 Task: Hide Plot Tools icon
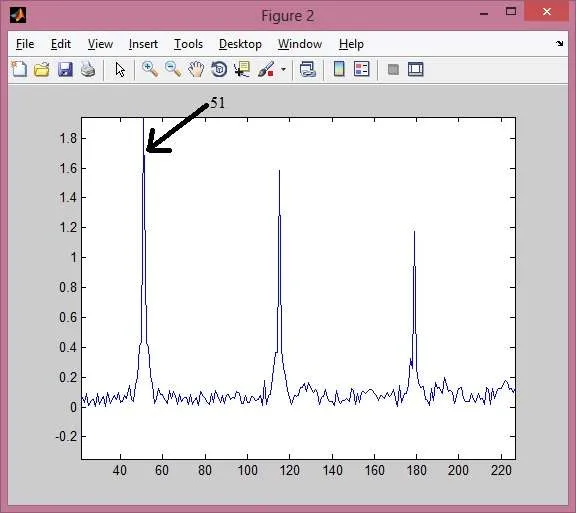[393, 69]
